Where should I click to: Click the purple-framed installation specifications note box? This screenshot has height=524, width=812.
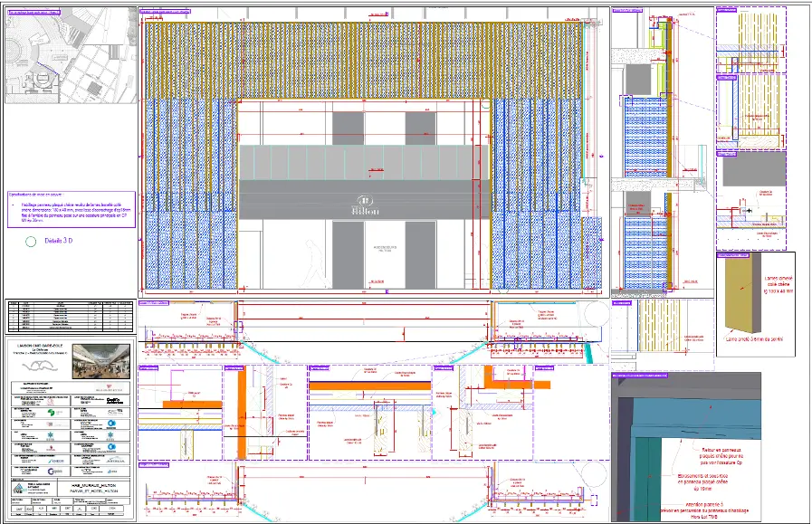pyautogui.click(x=72, y=210)
